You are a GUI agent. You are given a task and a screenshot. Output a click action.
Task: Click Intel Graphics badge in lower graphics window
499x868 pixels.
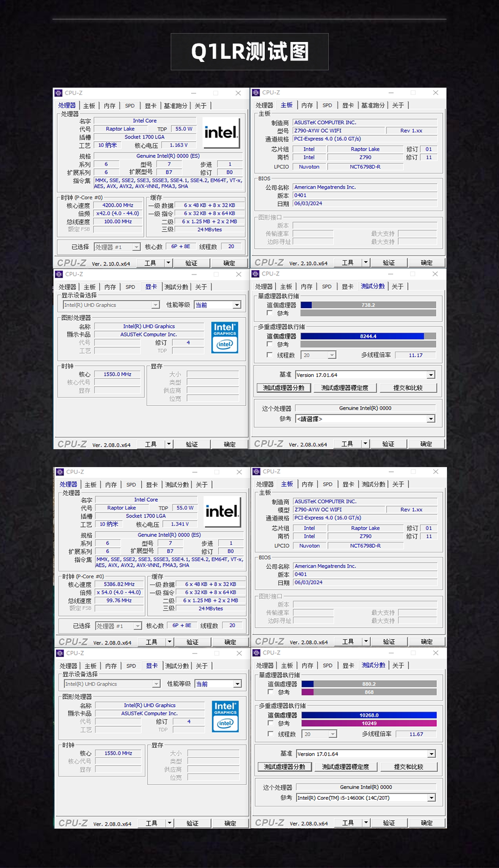click(x=225, y=716)
